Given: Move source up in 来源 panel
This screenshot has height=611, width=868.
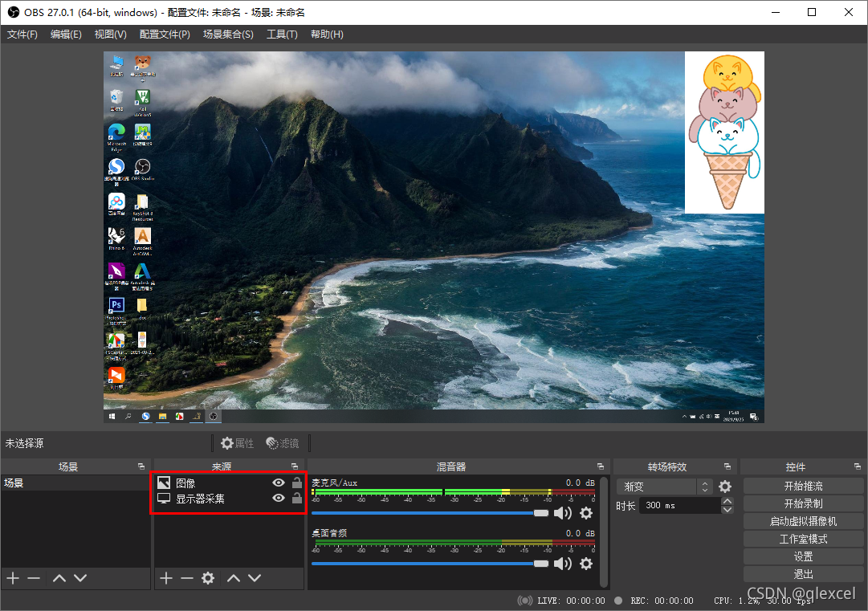Looking at the screenshot, I should click(x=234, y=578).
